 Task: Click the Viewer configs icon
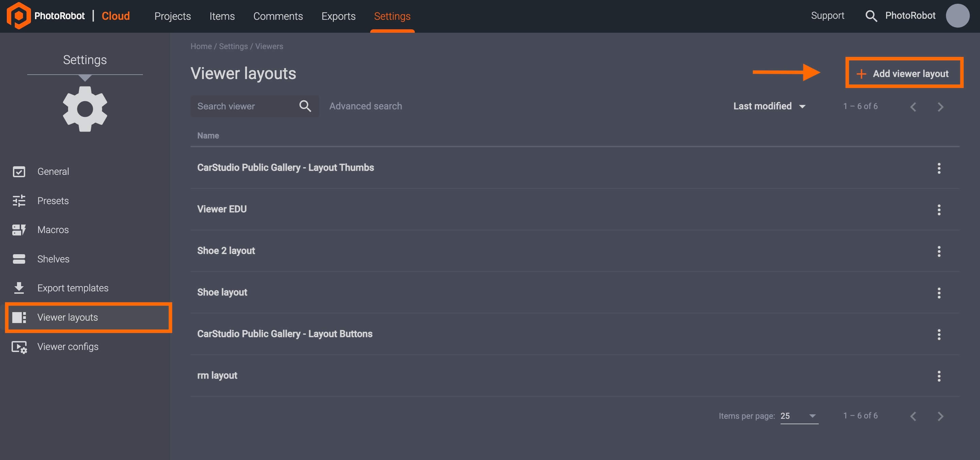tap(19, 347)
